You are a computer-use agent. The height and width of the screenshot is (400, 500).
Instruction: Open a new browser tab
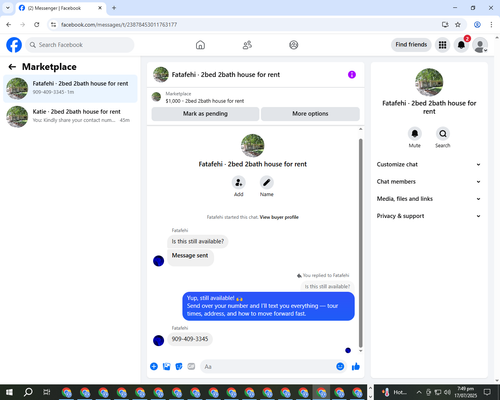[114, 8]
